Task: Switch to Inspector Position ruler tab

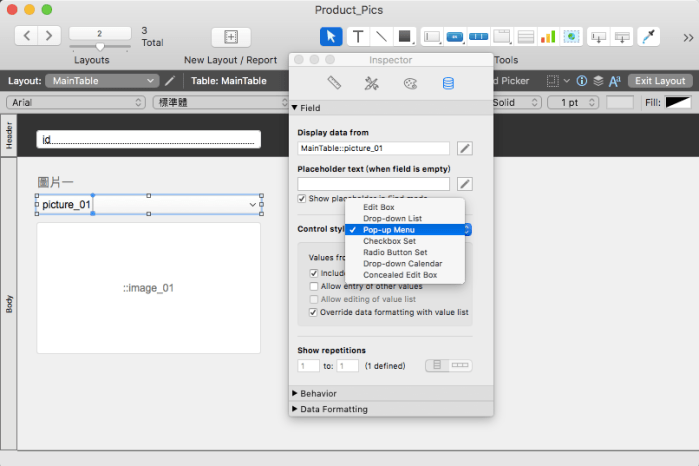Action: click(334, 83)
